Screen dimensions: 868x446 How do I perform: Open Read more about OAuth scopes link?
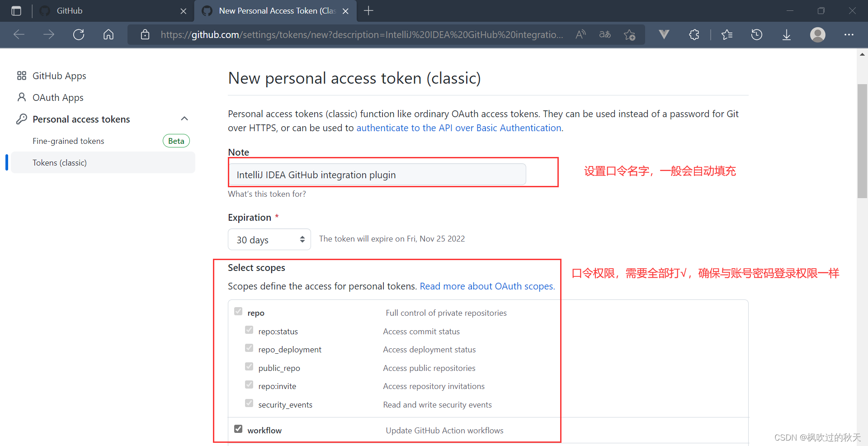tap(487, 286)
